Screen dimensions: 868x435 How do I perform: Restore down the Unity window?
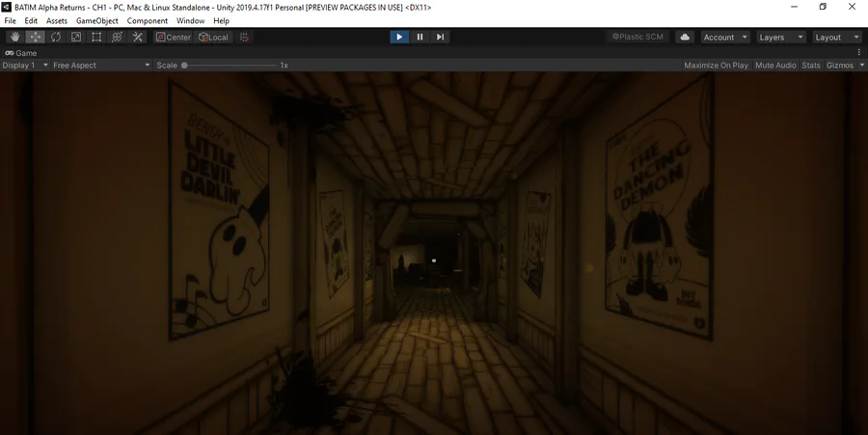point(823,7)
